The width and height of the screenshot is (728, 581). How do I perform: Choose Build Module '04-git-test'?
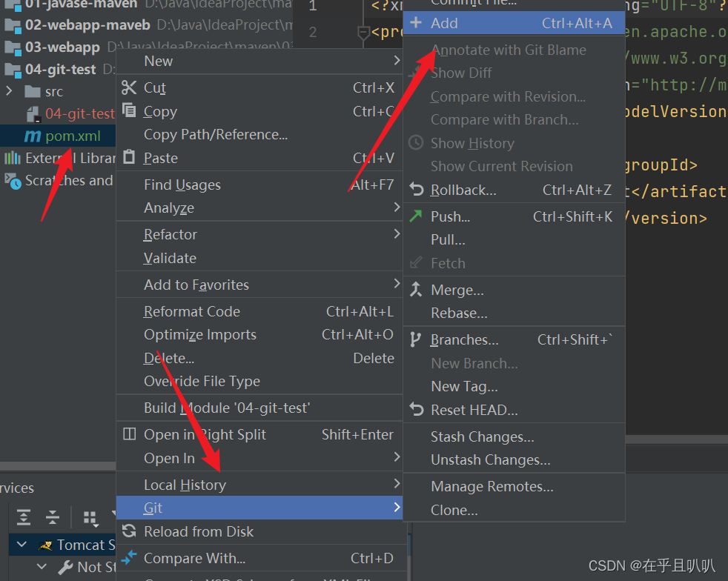tap(259, 408)
